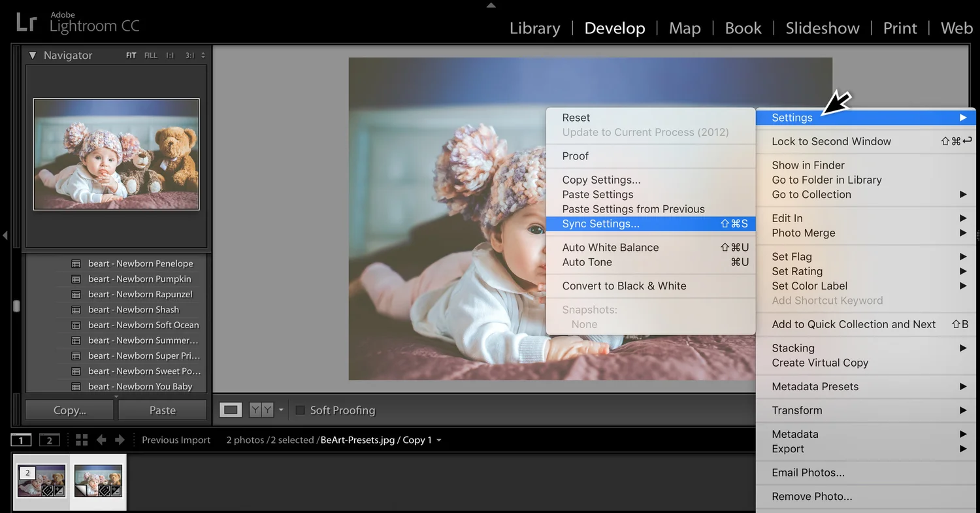This screenshot has width=980, height=513.
Task: Enable the Soft Proofing checkbox
Action: tap(300, 410)
